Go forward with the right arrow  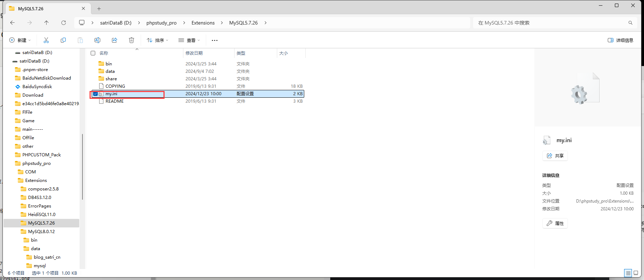[x=29, y=23]
